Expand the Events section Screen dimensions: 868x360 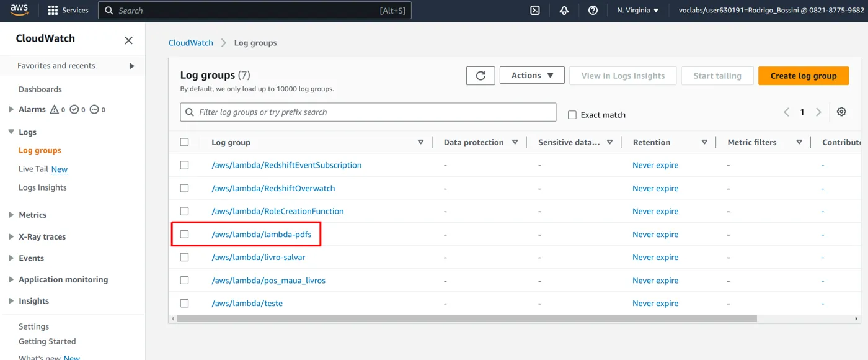(11, 258)
